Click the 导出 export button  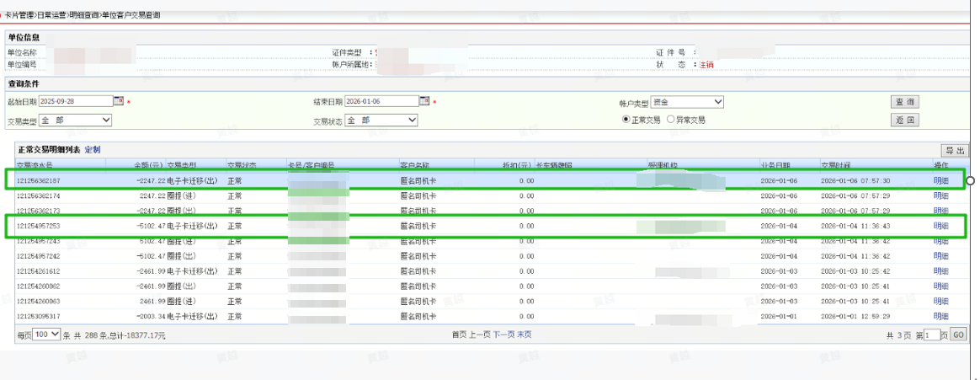[954, 149]
